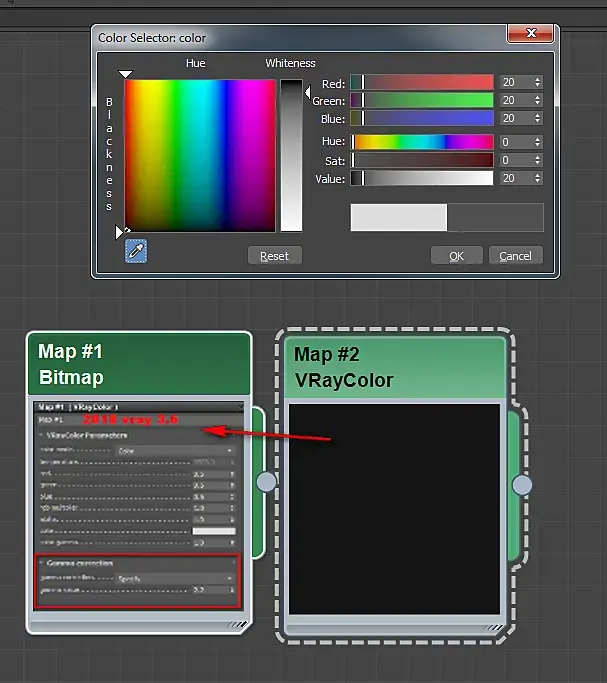607x683 pixels.
Task: Click the Map #2 VRayColor output socket
Action: pos(522,485)
